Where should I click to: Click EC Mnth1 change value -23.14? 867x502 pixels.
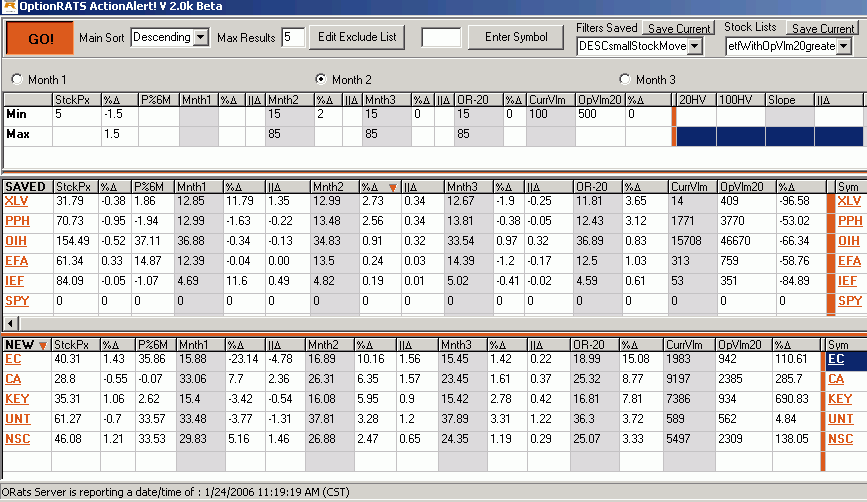[243, 359]
